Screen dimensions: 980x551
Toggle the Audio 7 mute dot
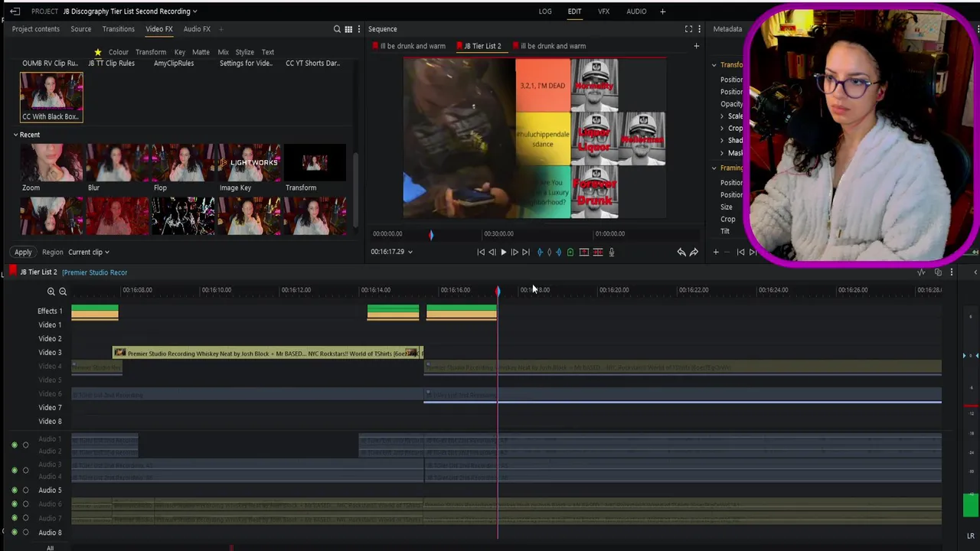coord(14,518)
